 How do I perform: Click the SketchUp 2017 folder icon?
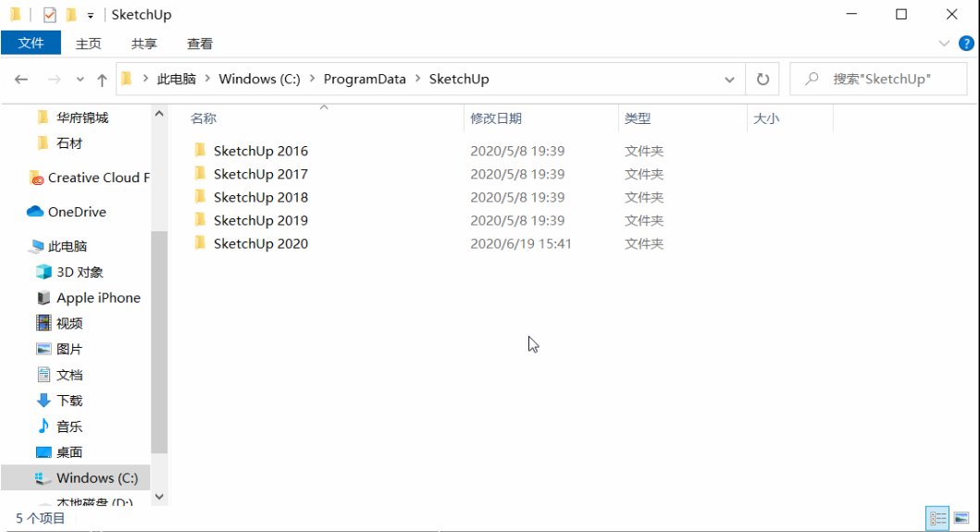(x=200, y=172)
